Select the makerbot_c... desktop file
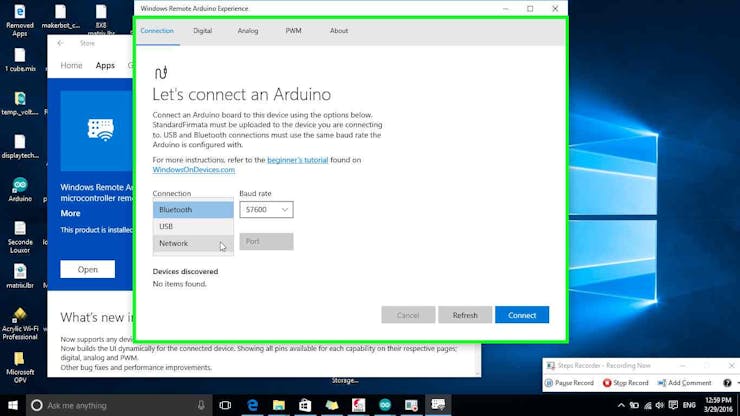The height and width of the screenshot is (416, 740). (60, 17)
